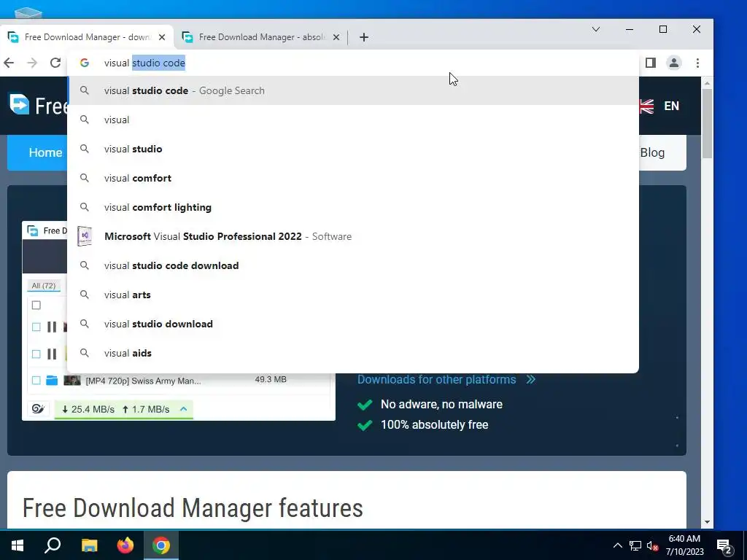Open the Blog navigation link
Screen dimensions: 747x560
point(652,152)
